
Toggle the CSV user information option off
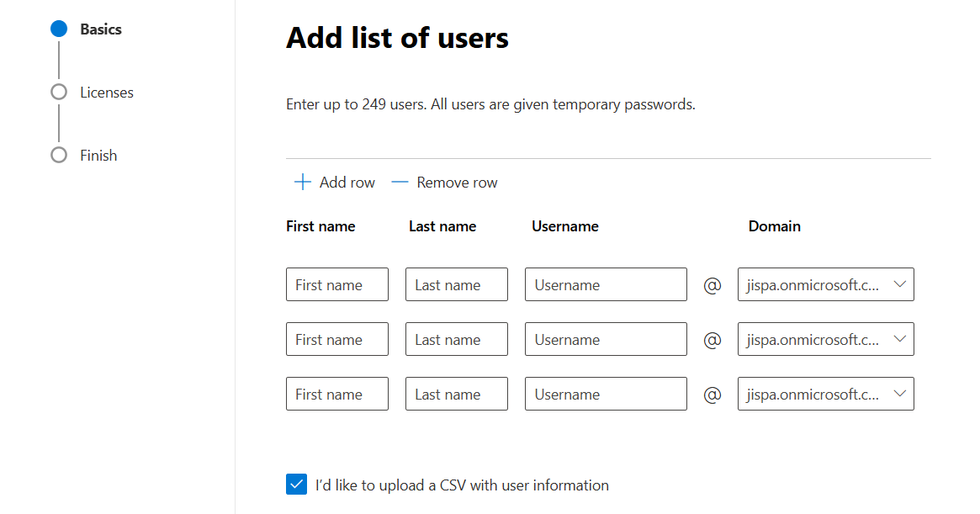tap(296, 485)
